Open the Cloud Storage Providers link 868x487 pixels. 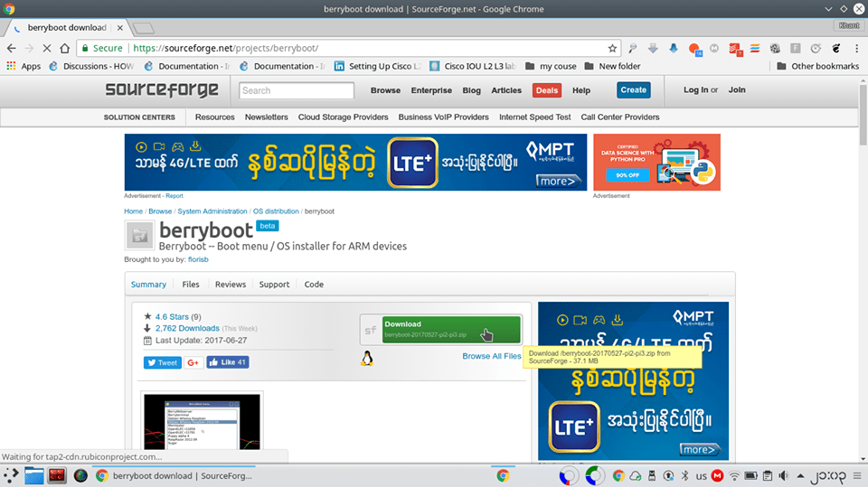pos(344,117)
